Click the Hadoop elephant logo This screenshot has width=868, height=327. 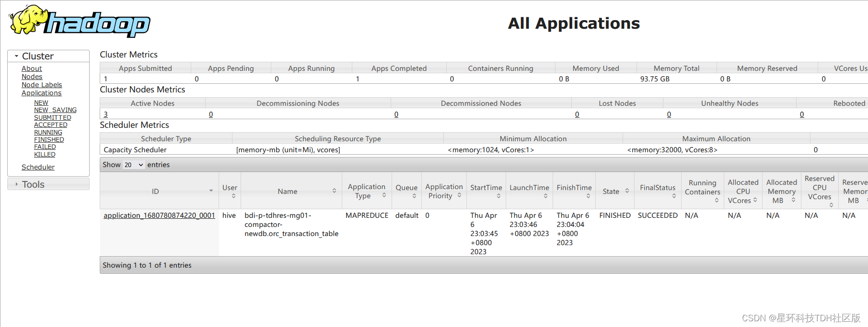[x=80, y=21]
